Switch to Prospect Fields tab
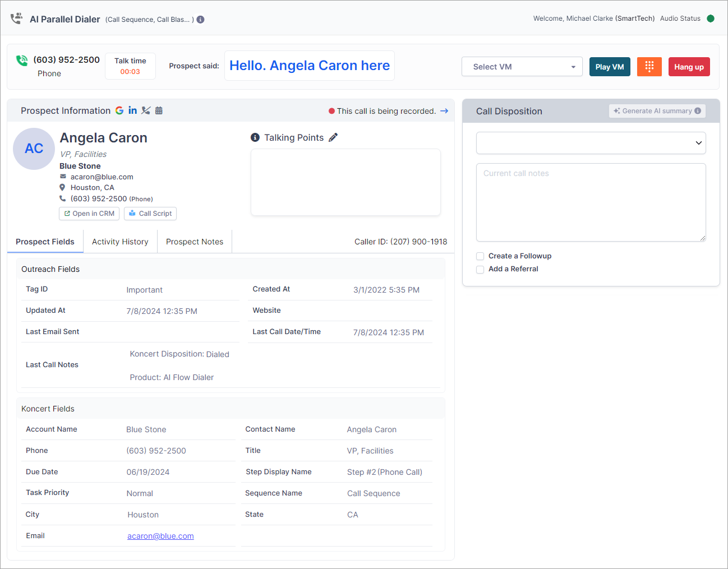728x569 pixels. 45,242
